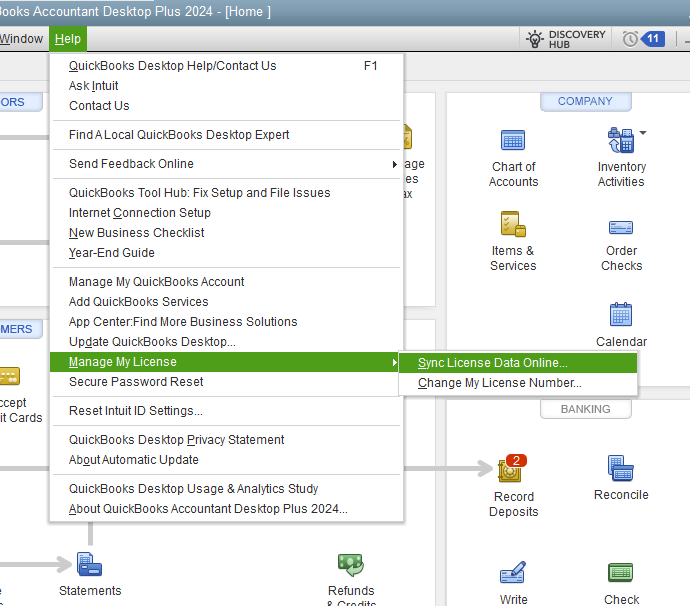Image resolution: width=690 pixels, height=606 pixels.
Task: Open QuickBooks Desktop Usage & Analytics Study
Action: click(226, 488)
